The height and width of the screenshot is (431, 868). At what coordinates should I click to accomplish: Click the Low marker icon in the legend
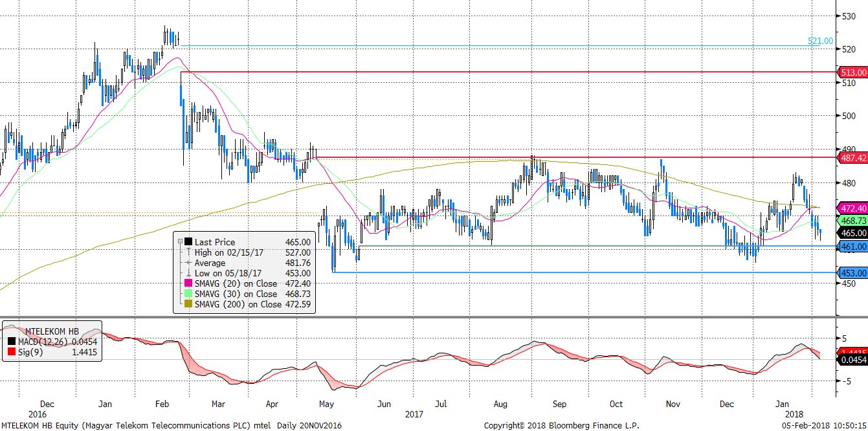click(188, 273)
